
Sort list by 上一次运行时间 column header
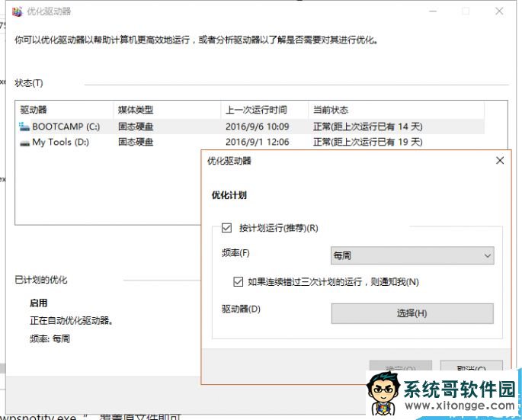[x=264, y=110]
